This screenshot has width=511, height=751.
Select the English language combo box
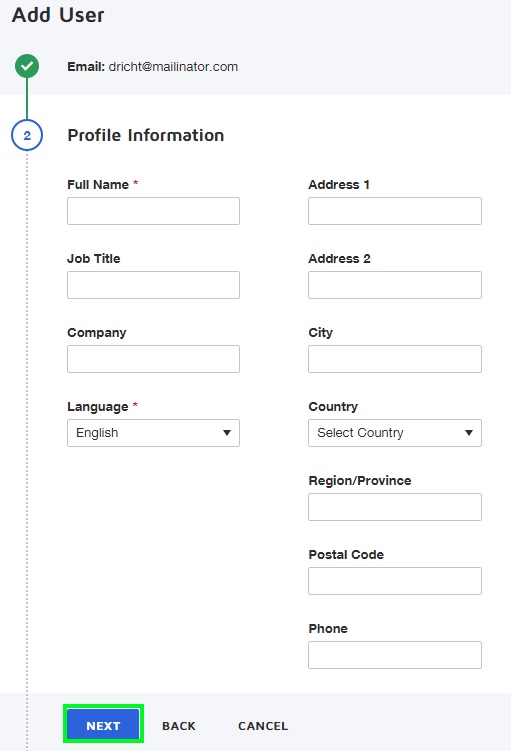(x=153, y=433)
